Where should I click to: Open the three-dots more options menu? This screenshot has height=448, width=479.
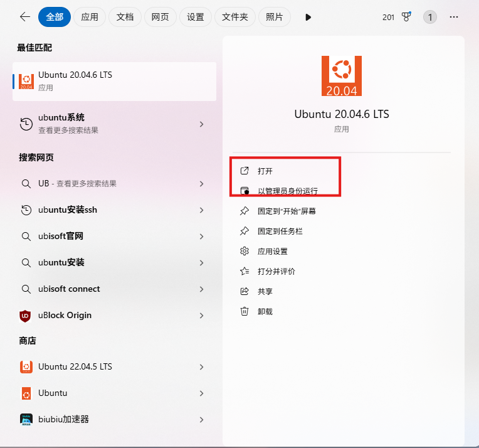coord(454,17)
